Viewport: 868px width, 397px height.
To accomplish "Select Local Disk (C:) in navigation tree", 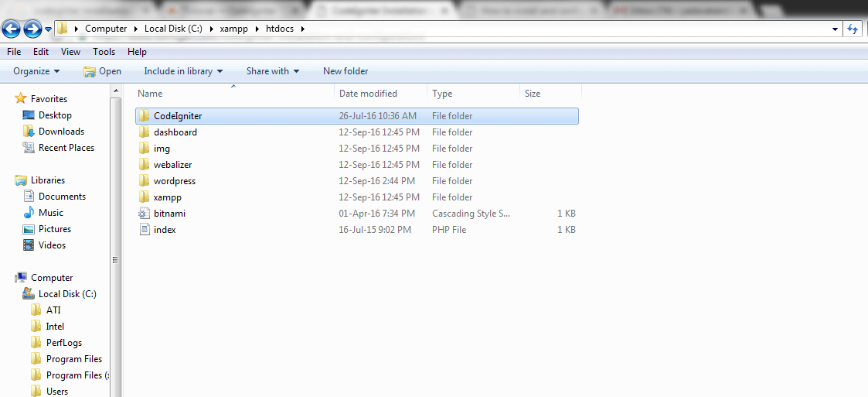I will (x=60, y=294).
